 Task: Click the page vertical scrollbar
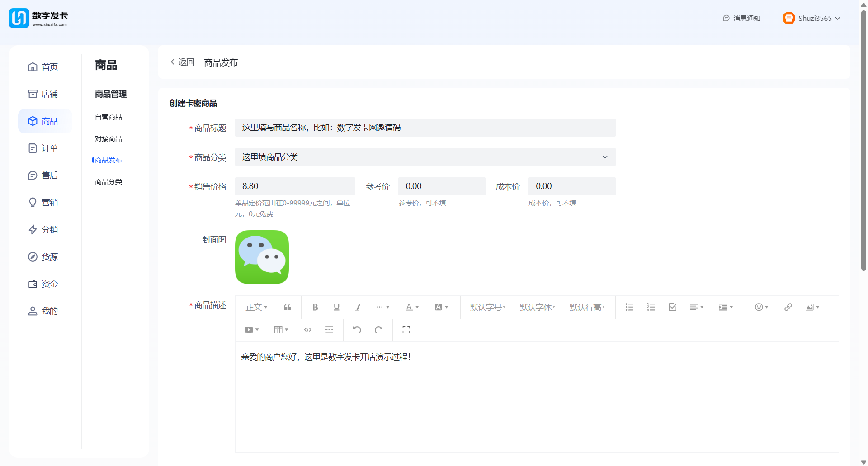[x=863, y=140]
